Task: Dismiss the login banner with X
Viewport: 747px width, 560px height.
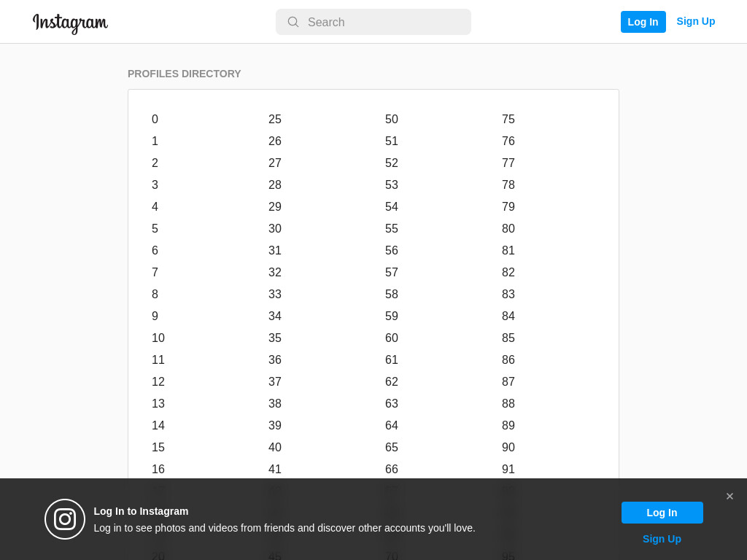Action: pos(729,496)
